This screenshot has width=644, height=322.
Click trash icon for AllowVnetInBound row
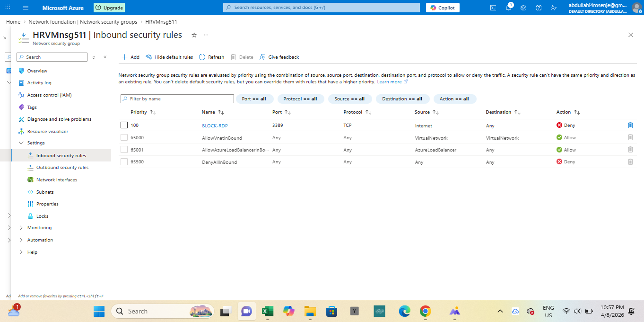point(630,137)
